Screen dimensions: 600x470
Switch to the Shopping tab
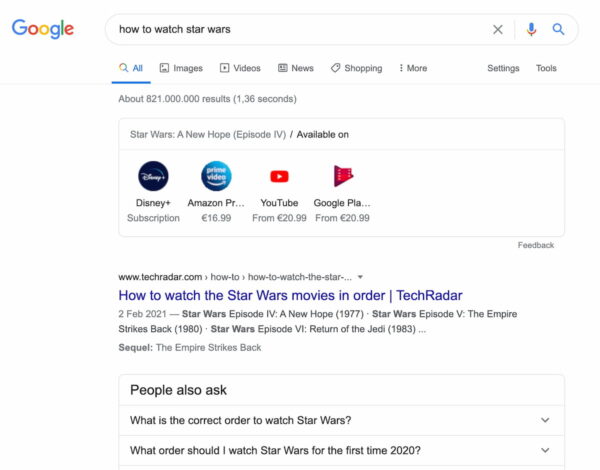coord(357,68)
